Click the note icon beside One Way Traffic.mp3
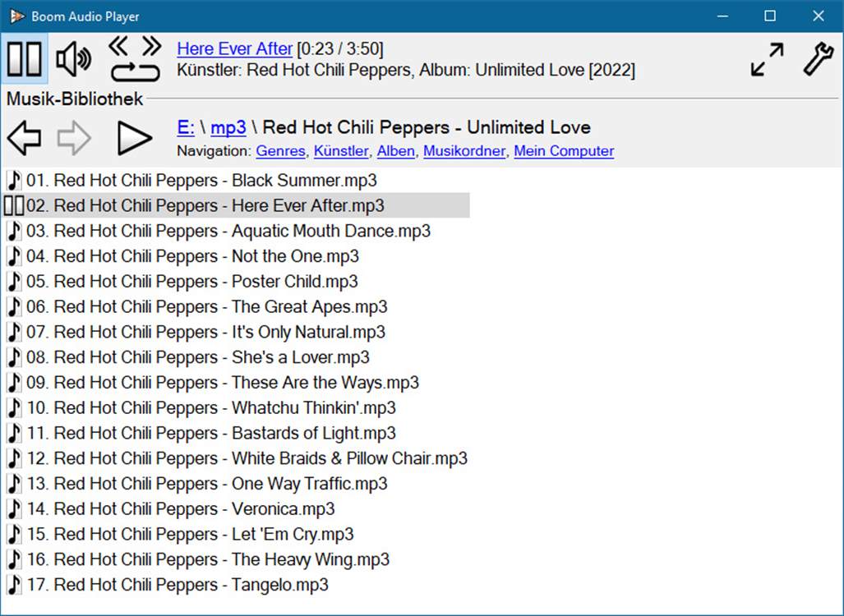This screenshot has width=844, height=616. tap(15, 484)
